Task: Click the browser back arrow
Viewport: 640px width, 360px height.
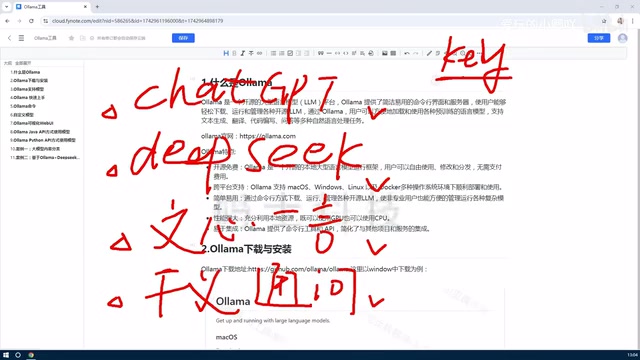Action: click(x=7, y=21)
